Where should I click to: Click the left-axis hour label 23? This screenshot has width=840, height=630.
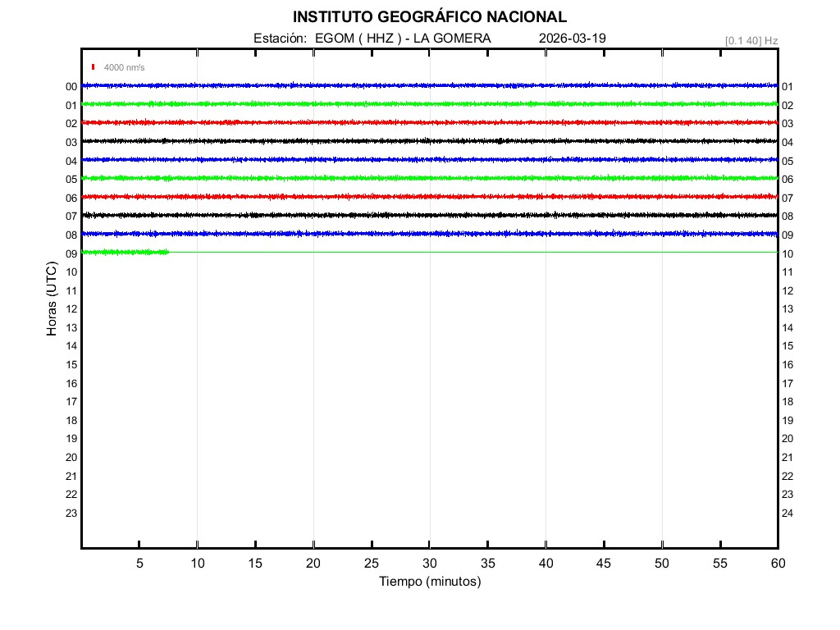click(71, 514)
